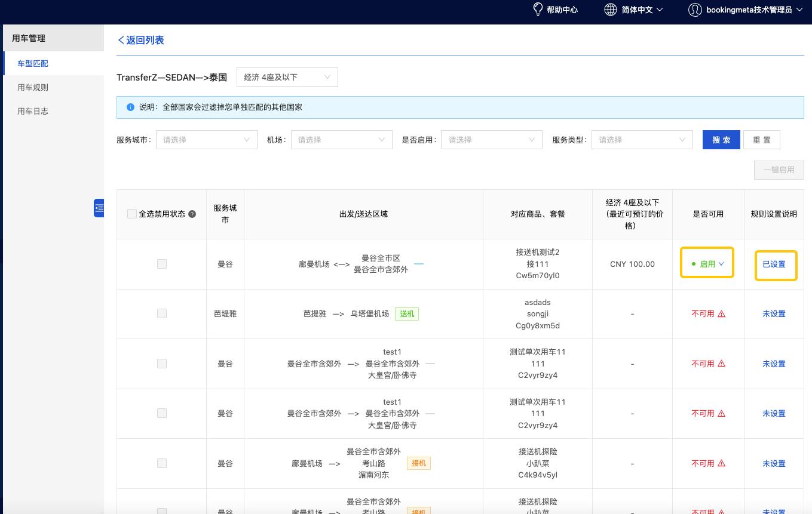Check the checkbox for the 芭堤雅 row

(161, 313)
